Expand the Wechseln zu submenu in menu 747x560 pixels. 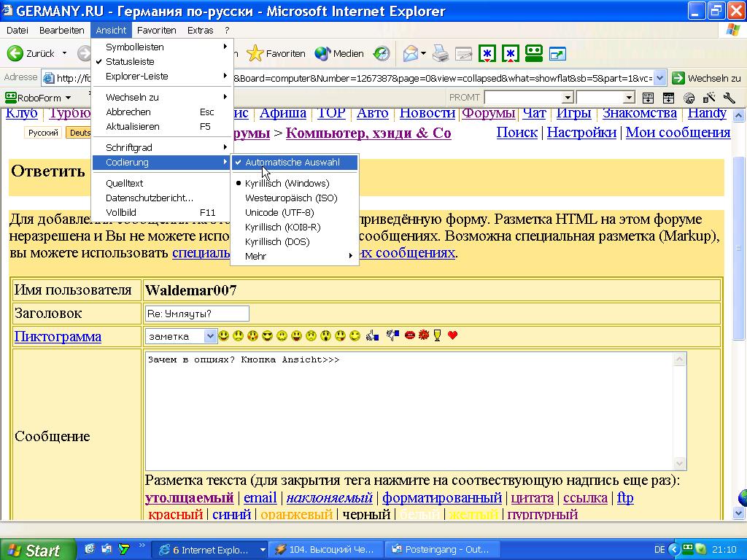(x=163, y=97)
